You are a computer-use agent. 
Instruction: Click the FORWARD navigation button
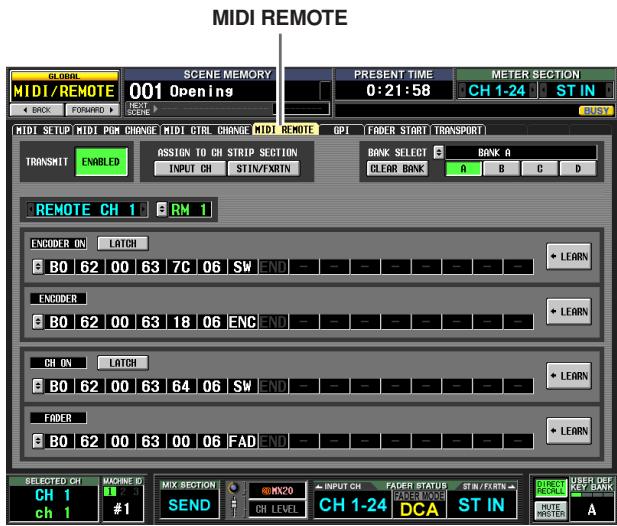92,110
